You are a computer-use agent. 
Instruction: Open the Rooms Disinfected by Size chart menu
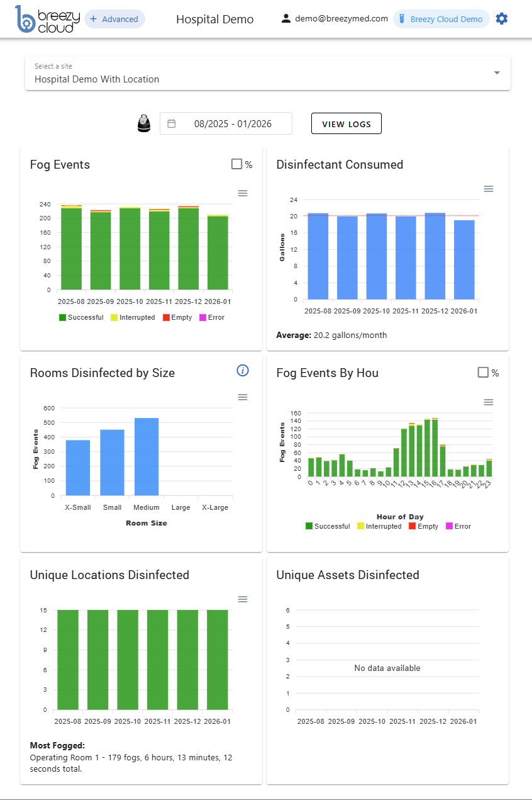(x=243, y=397)
